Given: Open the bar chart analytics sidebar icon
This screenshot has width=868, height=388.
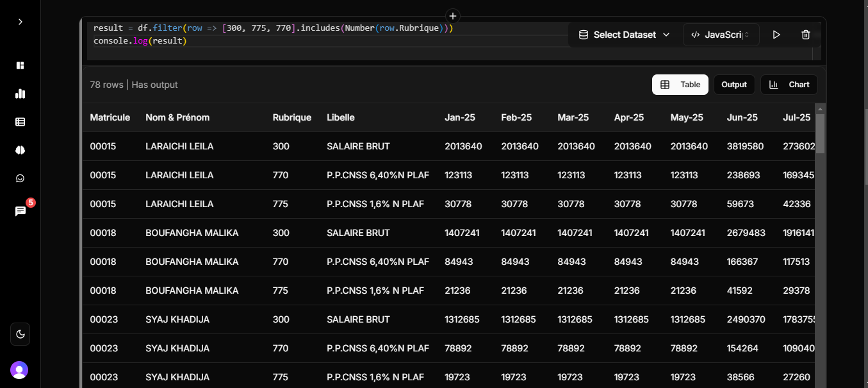Looking at the screenshot, I should pyautogui.click(x=20, y=94).
